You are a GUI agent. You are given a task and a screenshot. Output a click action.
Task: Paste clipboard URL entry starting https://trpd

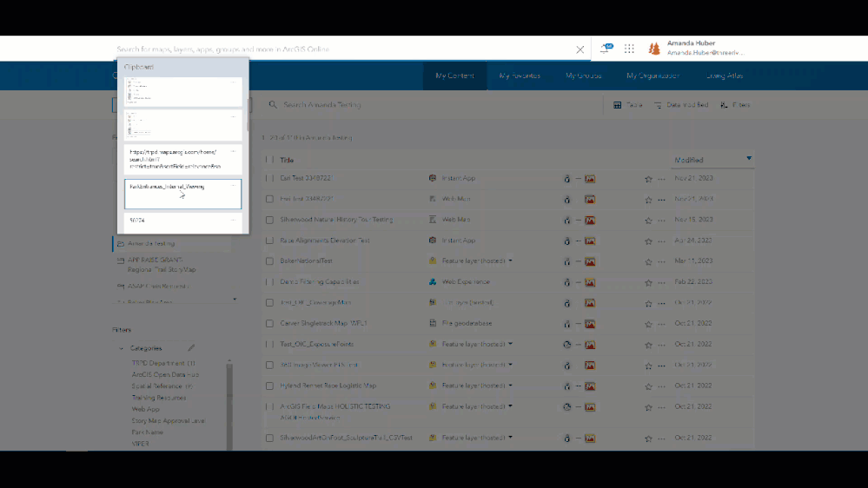pos(182,160)
